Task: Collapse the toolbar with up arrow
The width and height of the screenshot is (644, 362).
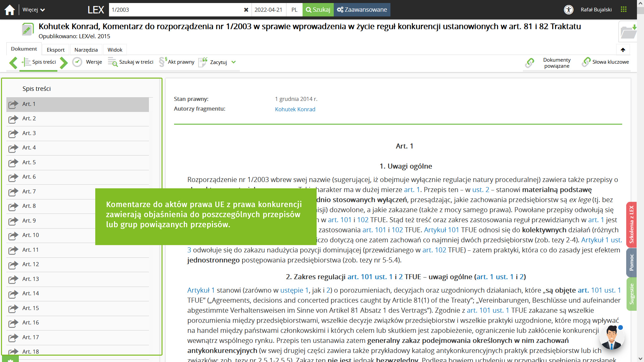Action: coord(623,50)
